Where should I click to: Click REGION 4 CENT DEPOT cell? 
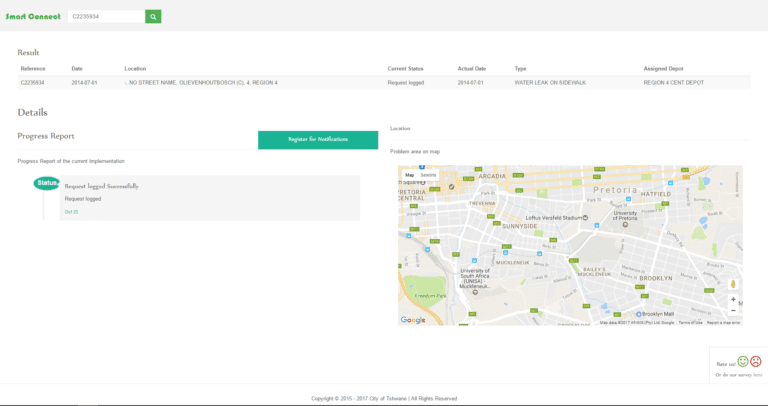(x=673, y=83)
